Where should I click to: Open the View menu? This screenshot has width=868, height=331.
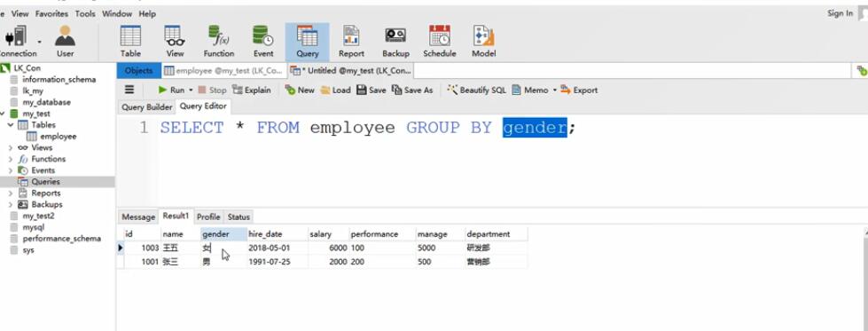(x=20, y=14)
